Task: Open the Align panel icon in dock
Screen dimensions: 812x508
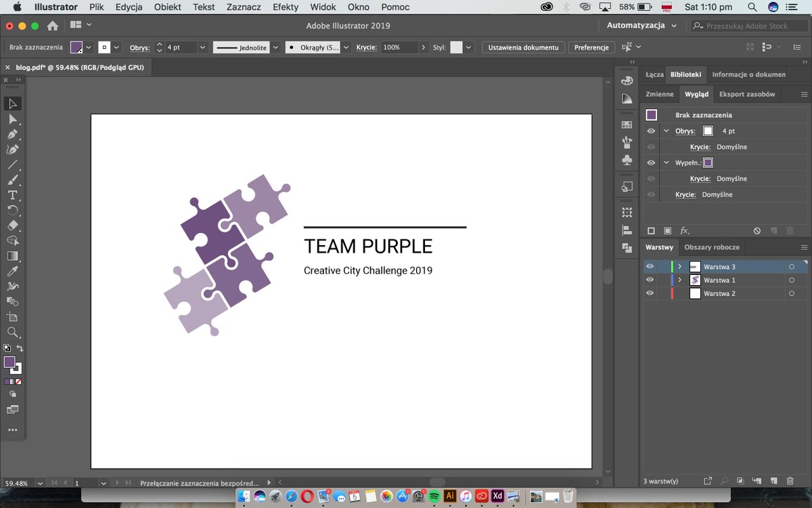Action: coord(627,231)
